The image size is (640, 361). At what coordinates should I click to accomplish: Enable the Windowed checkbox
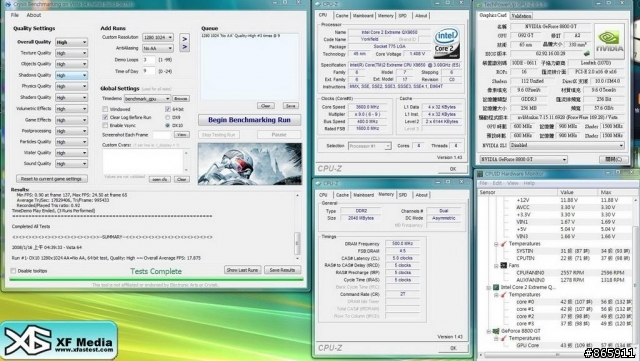click(x=105, y=109)
